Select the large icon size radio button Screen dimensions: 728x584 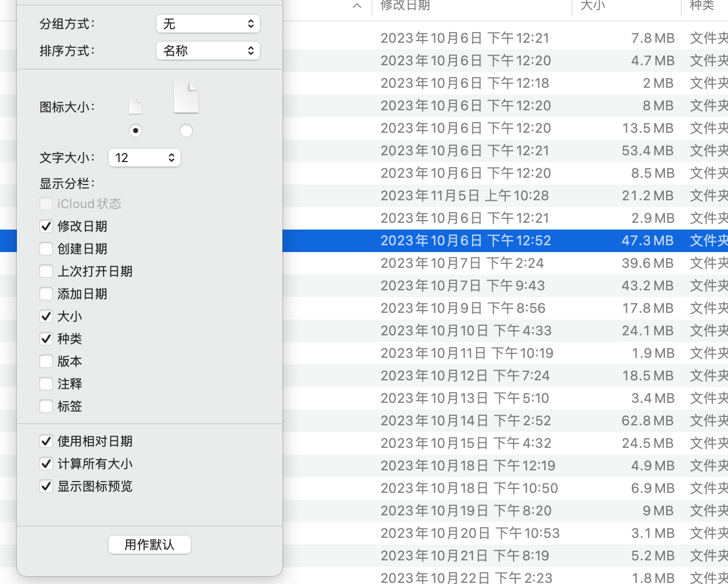(x=186, y=131)
